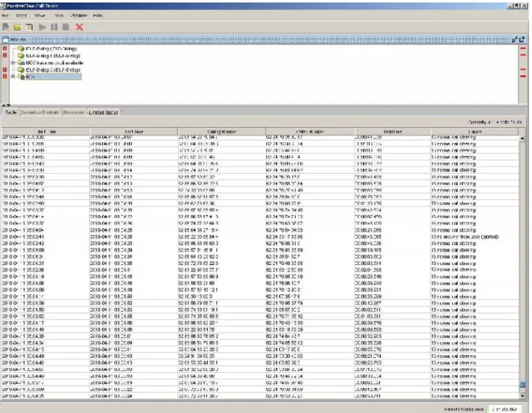Click the split pane down arrow
Screen dimensions: 532x413
pyautogui.click(x=8, y=105)
